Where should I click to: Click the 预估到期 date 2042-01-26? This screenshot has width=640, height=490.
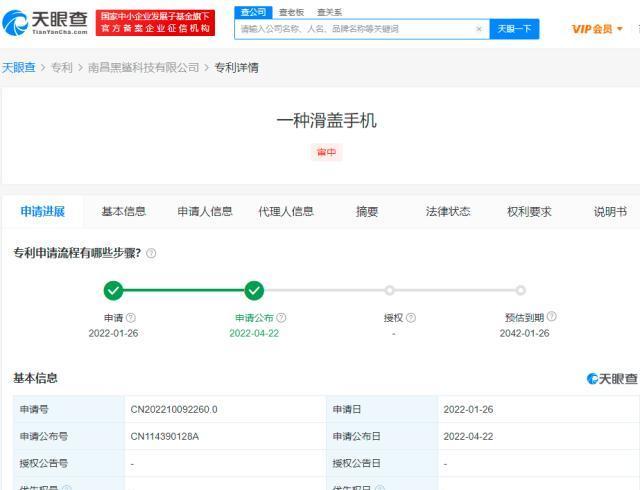coord(524,333)
